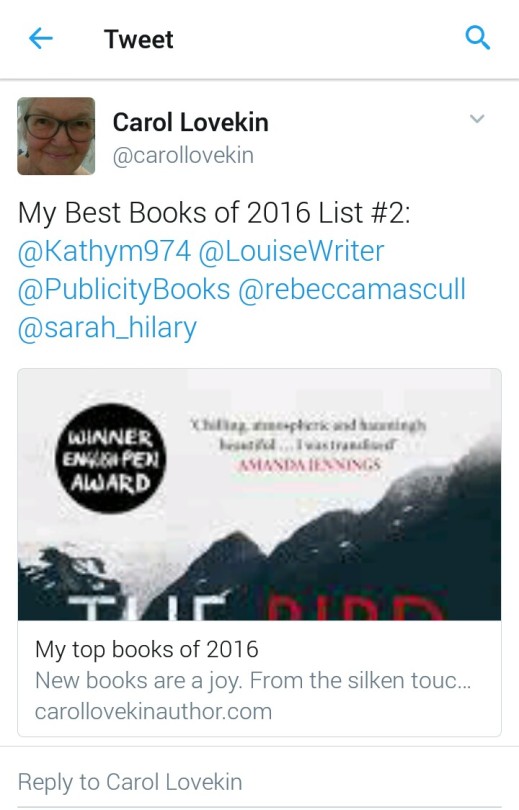Viewport: 519px width, 810px height.
Task: Tap the Winner English PEN Award badge
Action: (111, 458)
